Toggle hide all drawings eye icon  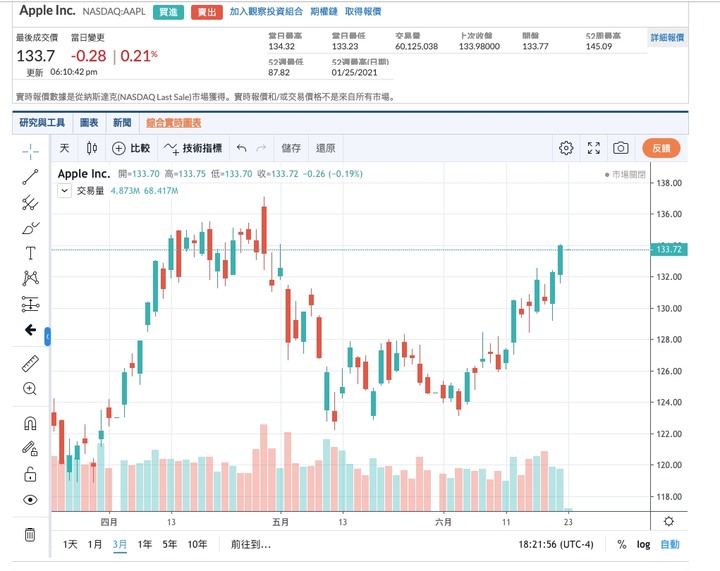[x=30, y=499]
